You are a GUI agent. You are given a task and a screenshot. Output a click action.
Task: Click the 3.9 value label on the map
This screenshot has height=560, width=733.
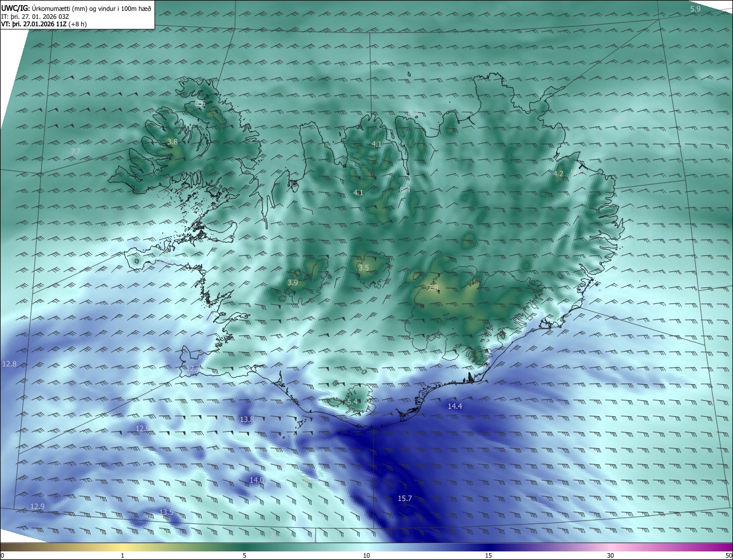[x=293, y=282]
